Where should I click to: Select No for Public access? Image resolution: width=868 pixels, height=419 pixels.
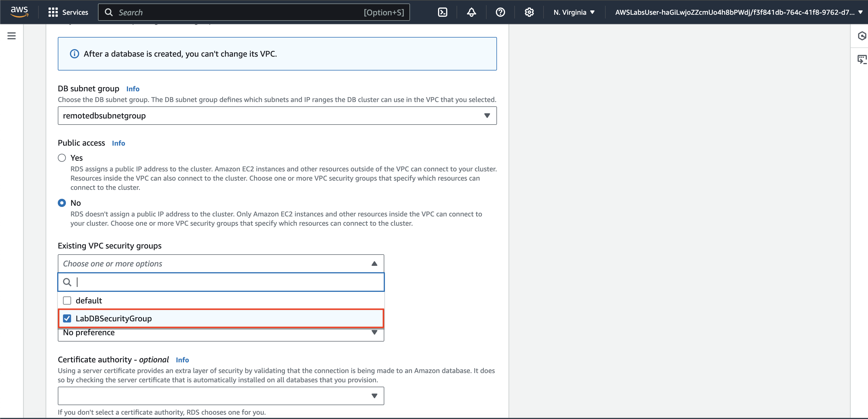[x=62, y=203]
